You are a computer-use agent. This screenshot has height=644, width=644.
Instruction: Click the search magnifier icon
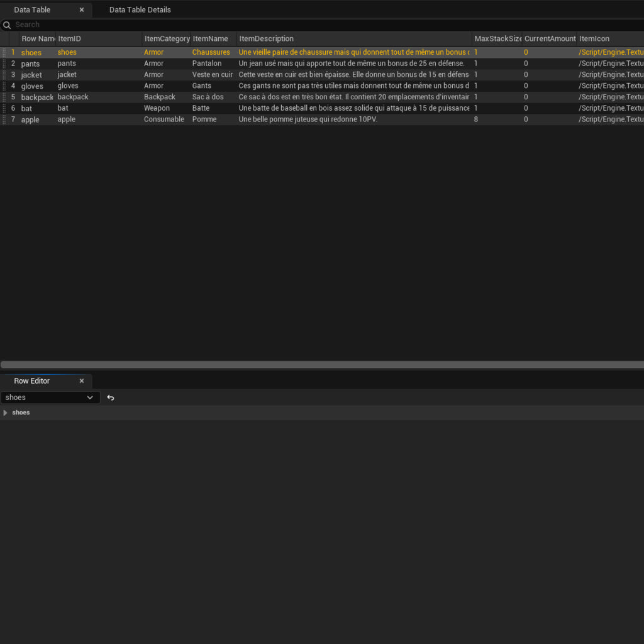point(7,25)
